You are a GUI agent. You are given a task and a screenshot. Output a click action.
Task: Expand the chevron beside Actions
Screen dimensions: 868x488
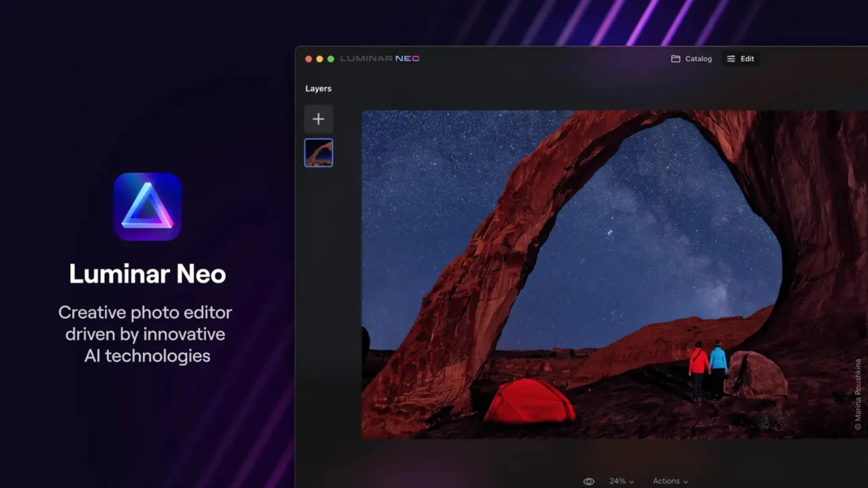[x=685, y=482]
